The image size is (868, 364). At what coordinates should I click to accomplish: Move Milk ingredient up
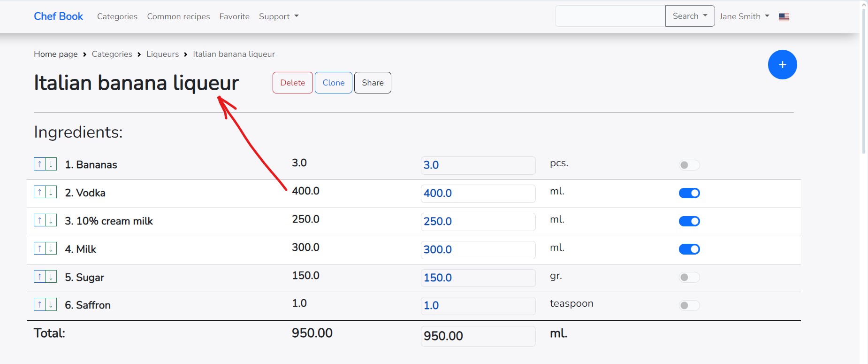(x=40, y=248)
